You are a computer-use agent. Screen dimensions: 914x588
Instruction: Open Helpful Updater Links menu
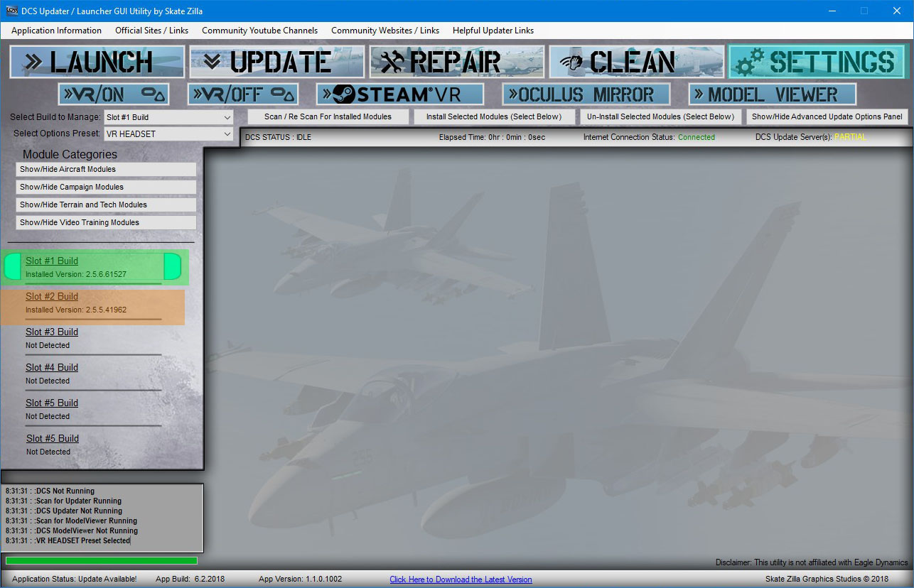point(493,31)
